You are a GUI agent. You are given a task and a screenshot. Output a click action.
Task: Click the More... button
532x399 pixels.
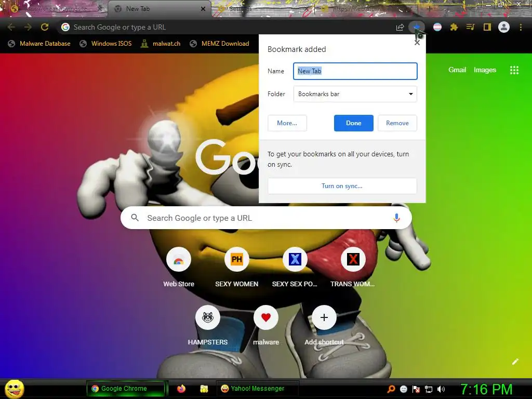(287, 123)
